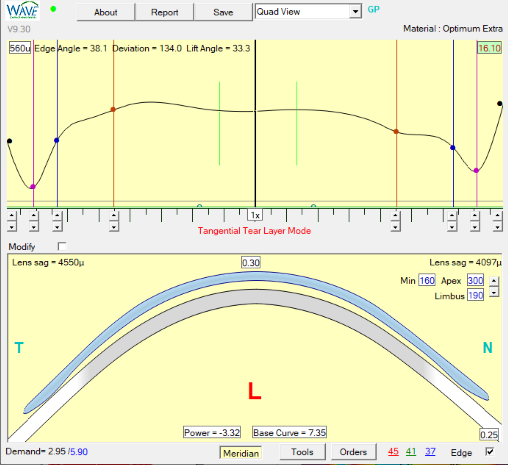The width and height of the screenshot is (508, 465).
Task: Click the blue 5.90 demand value
Action: [79, 452]
